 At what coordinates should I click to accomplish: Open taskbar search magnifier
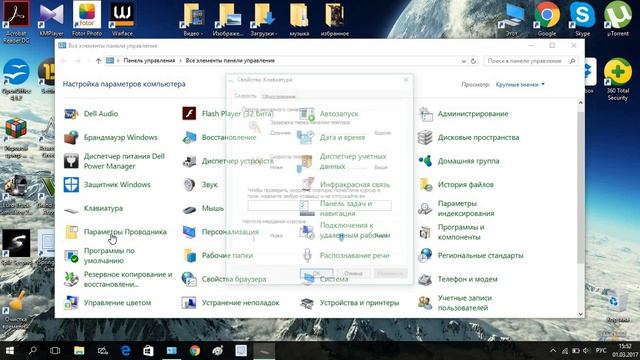pos(33,351)
